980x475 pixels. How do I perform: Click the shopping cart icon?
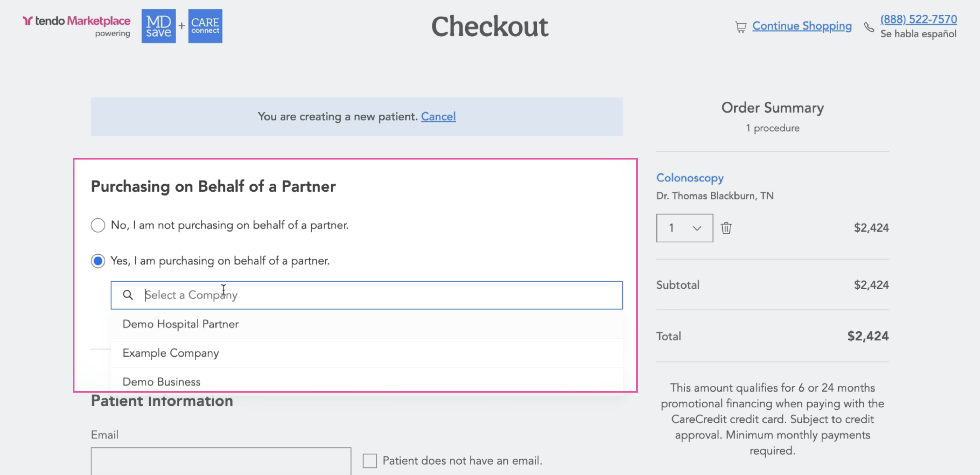[740, 27]
